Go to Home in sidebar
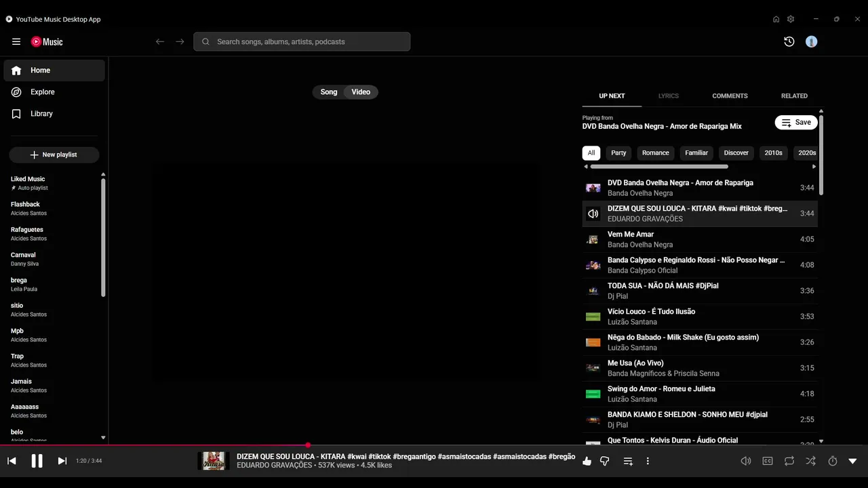Screen dimensions: 868x488 tap(54, 70)
